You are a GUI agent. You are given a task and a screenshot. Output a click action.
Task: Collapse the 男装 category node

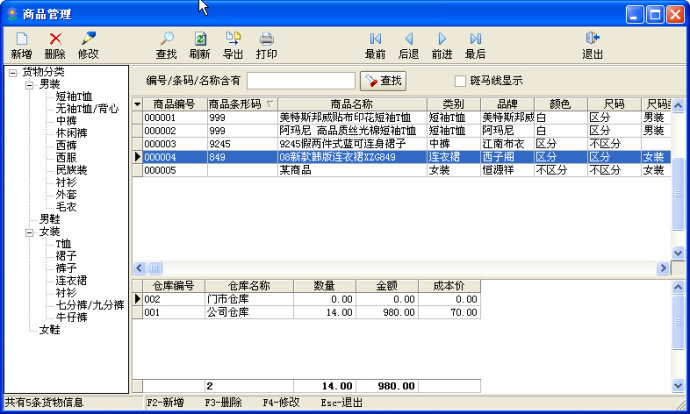(x=29, y=85)
